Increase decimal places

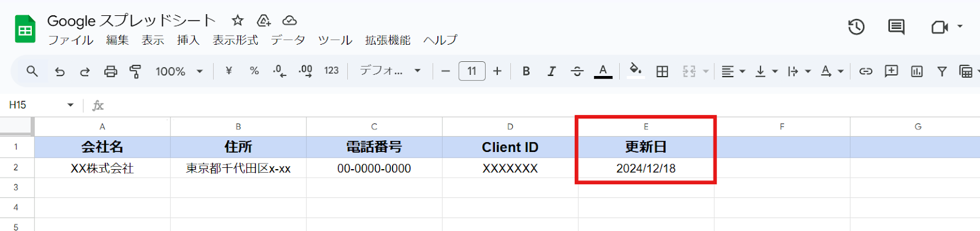click(x=305, y=71)
